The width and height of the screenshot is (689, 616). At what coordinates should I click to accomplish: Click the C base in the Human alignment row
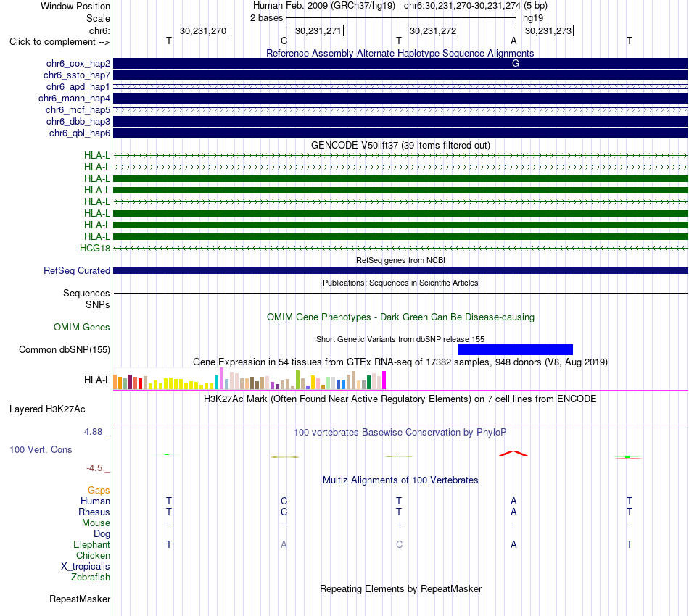pyautogui.click(x=284, y=501)
